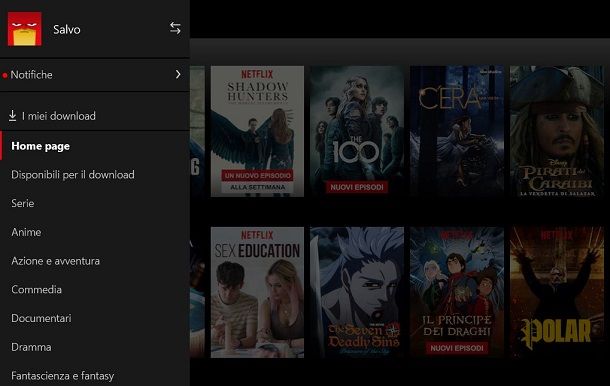
Task: Click the Salvo profile avatar
Action: coord(25,29)
